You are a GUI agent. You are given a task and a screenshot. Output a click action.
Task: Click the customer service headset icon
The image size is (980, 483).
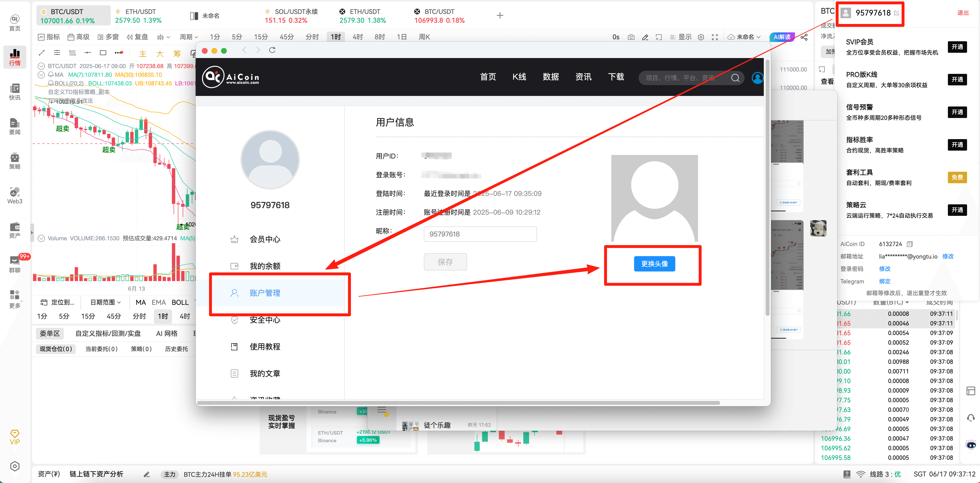point(970,418)
